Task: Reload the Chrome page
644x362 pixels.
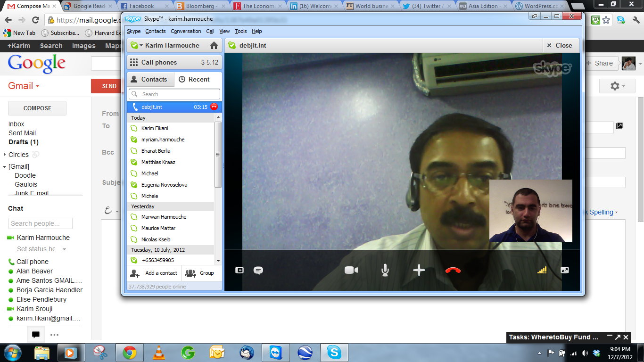Action: pyautogui.click(x=35, y=20)
